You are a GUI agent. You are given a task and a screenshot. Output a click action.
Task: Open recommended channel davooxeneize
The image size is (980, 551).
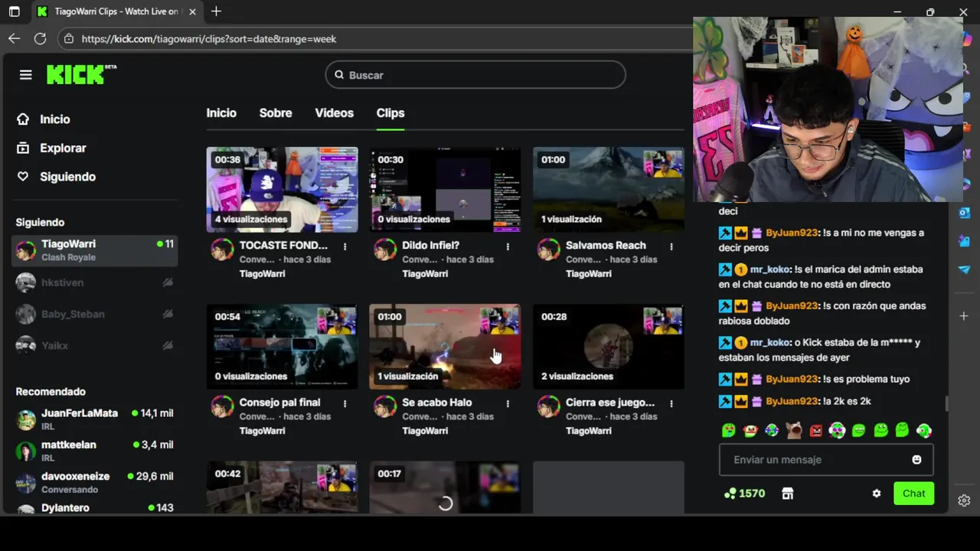[95, 482]
